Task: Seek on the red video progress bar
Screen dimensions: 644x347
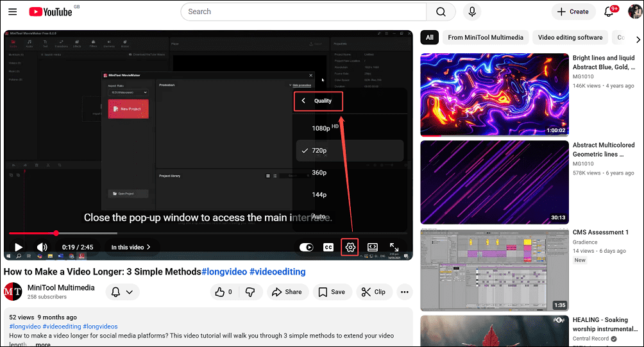Action: click(x=208, y=233)
